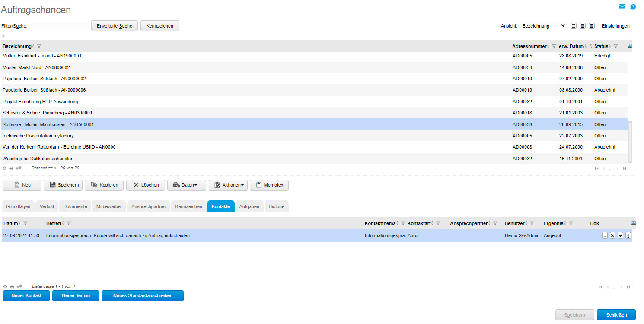Filter the Betreff column with its funnel icon
The image size is (644, 324).
69,223
